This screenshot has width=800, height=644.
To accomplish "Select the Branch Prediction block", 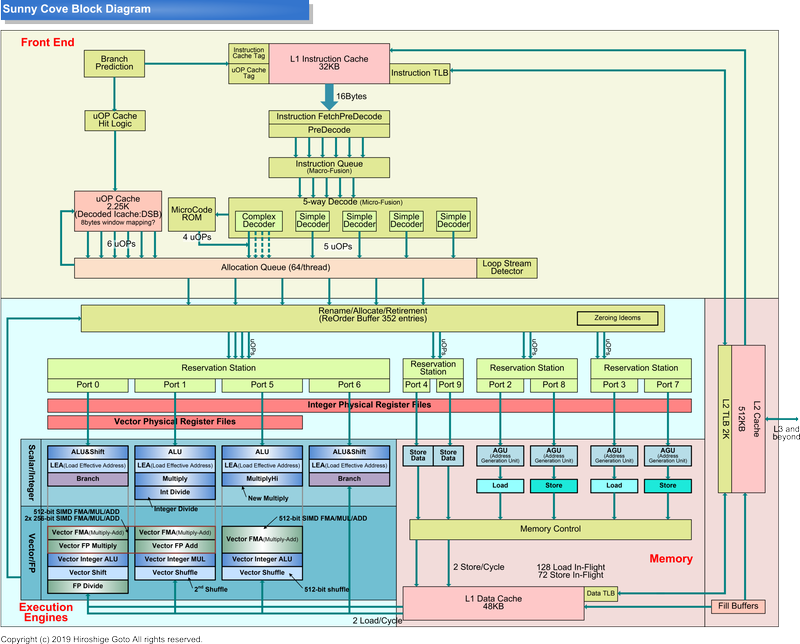I will [114, 63].
